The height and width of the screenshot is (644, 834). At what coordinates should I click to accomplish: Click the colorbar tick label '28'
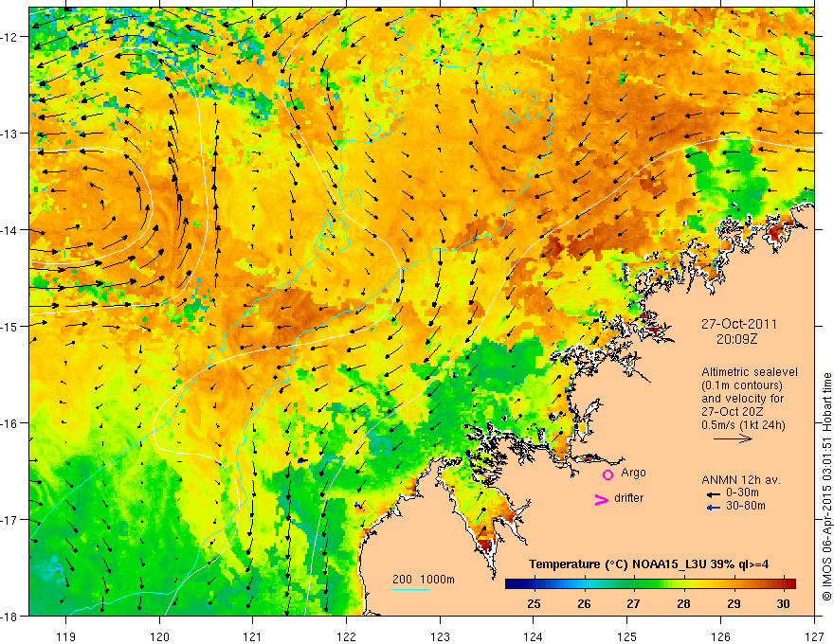click(683, 603)
